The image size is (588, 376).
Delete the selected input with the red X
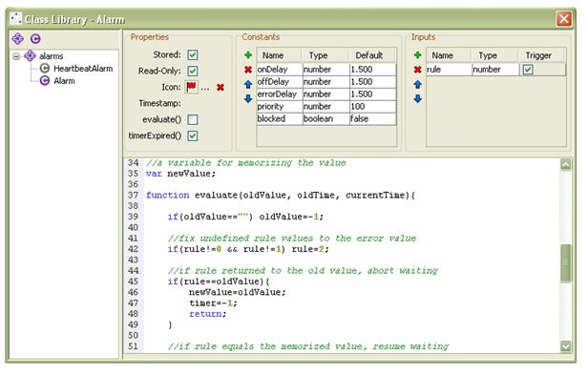(x=417, y=70)
